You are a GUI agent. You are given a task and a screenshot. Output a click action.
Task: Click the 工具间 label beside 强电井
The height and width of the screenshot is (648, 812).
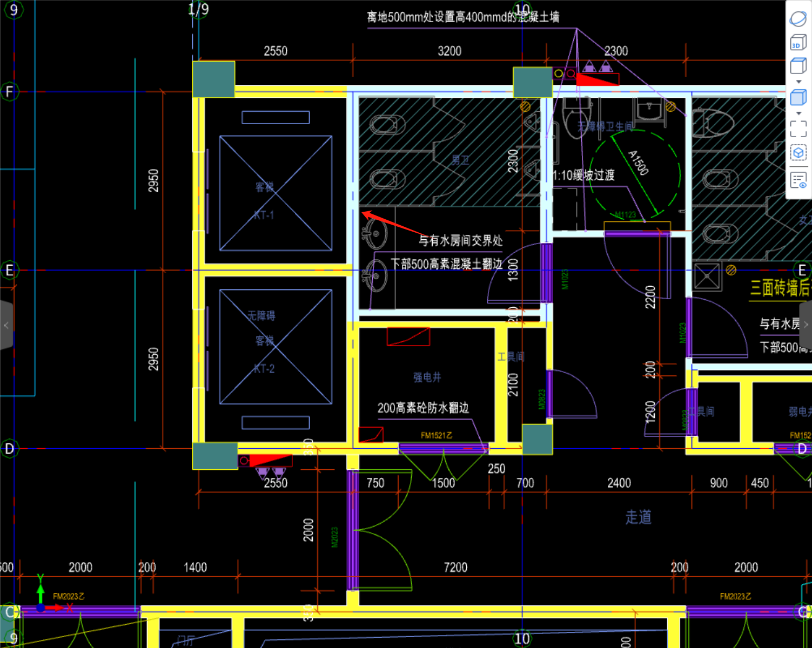(x=511, y=356)
